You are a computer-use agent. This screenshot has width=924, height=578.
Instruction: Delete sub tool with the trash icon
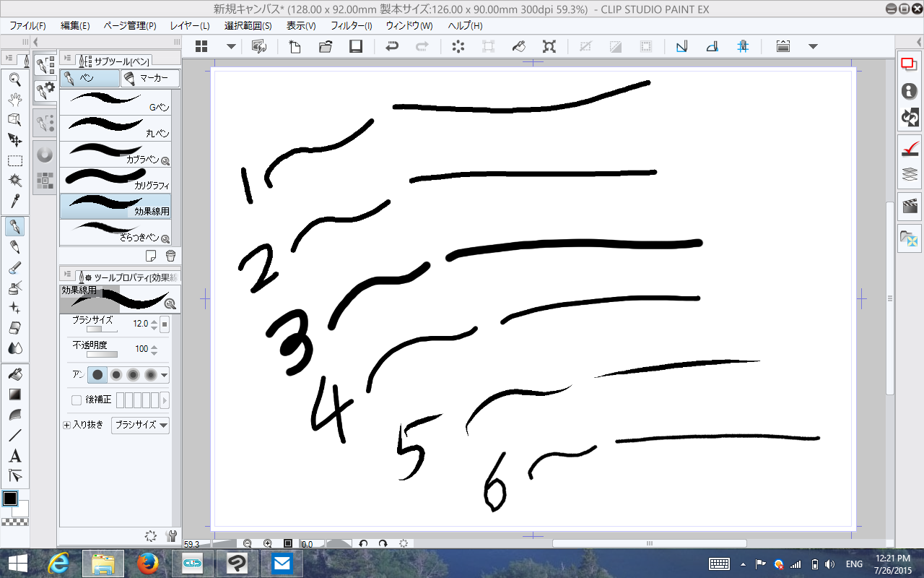click(x=170, y=256)
